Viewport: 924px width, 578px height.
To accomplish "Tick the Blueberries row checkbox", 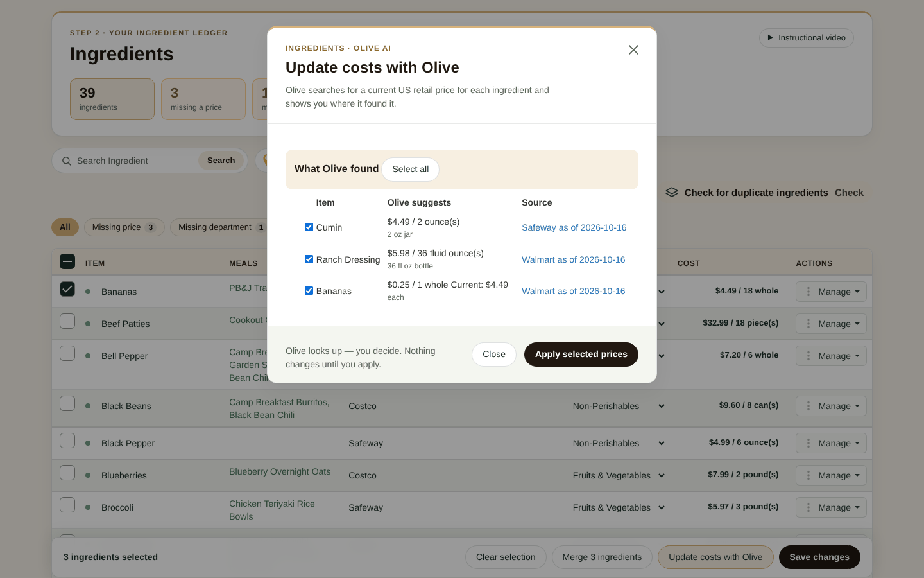I will [67, 473].
